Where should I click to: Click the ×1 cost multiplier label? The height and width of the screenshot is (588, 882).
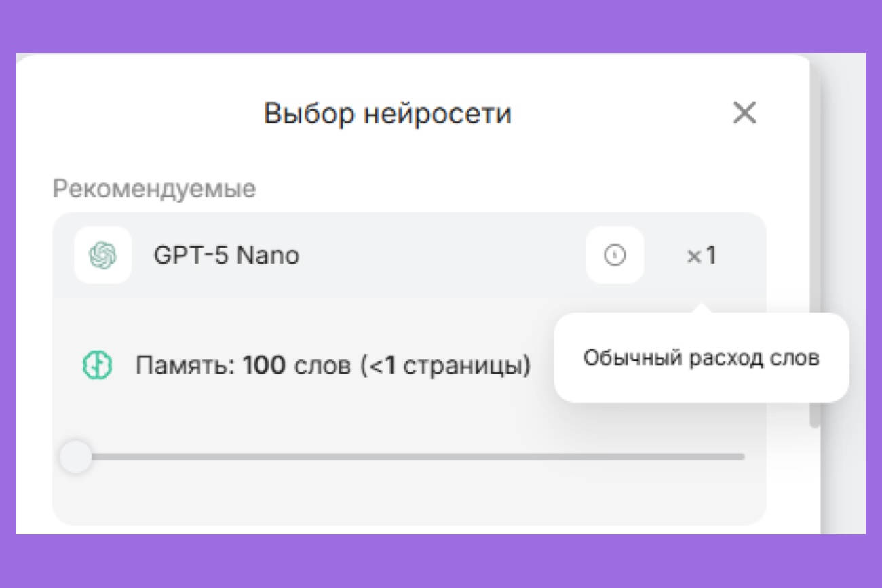click(704, 256)
